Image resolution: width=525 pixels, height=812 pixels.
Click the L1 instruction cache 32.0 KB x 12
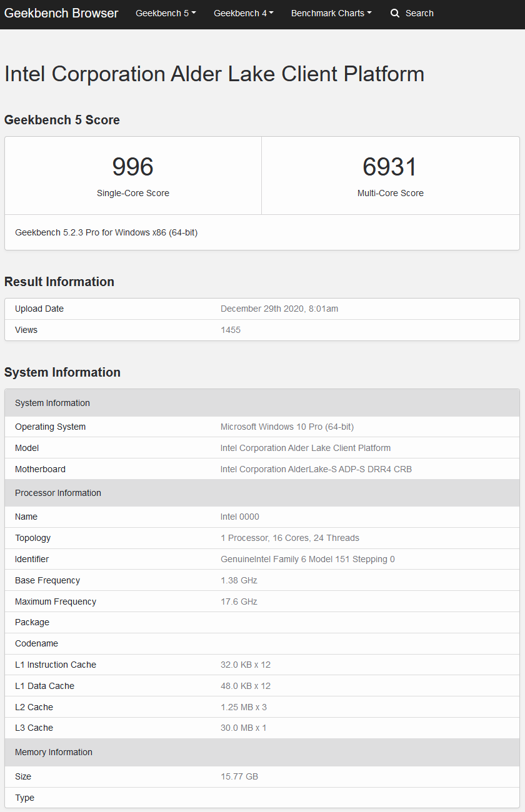[246, 665]
